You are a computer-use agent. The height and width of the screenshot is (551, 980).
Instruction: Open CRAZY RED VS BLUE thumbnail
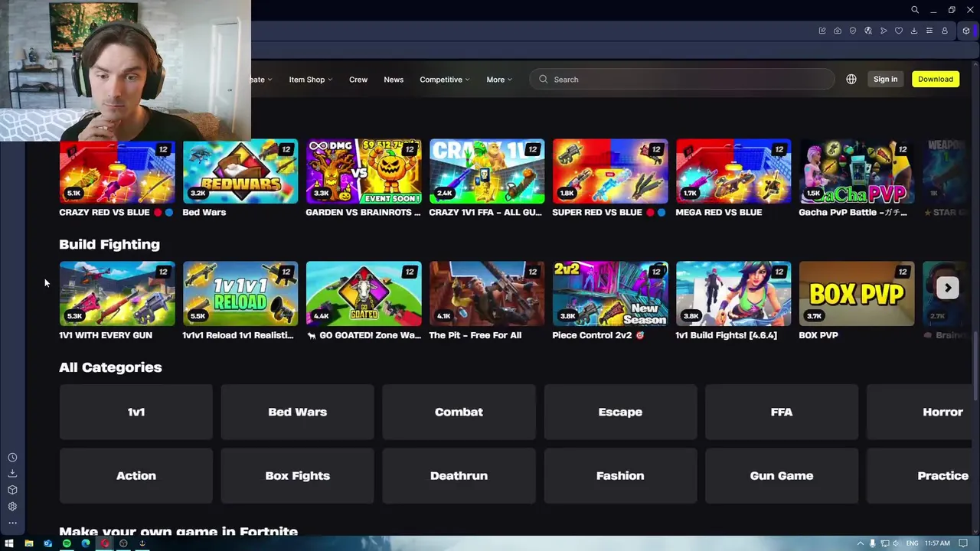(117, 171)
